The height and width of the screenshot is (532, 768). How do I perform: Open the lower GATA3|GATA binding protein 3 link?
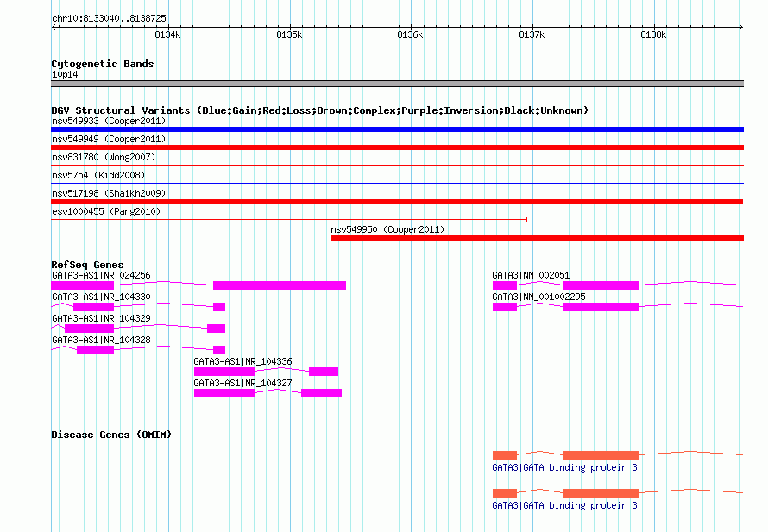[564, 505]
